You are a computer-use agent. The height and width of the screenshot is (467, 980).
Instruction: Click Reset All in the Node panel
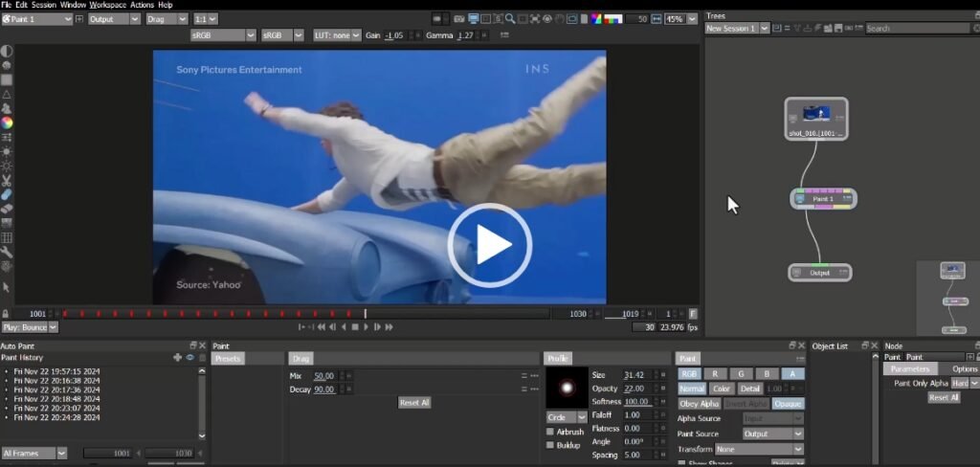(943, 397)
